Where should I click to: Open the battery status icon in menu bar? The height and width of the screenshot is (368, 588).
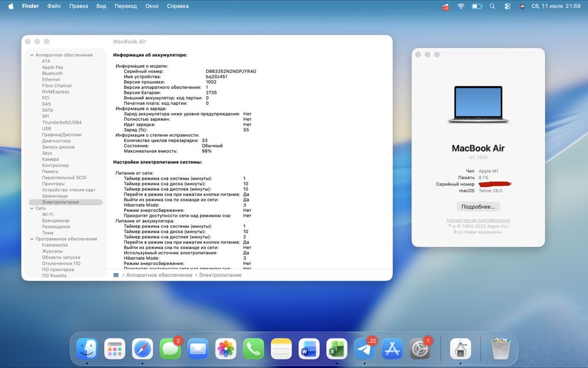tap(477, 6)
